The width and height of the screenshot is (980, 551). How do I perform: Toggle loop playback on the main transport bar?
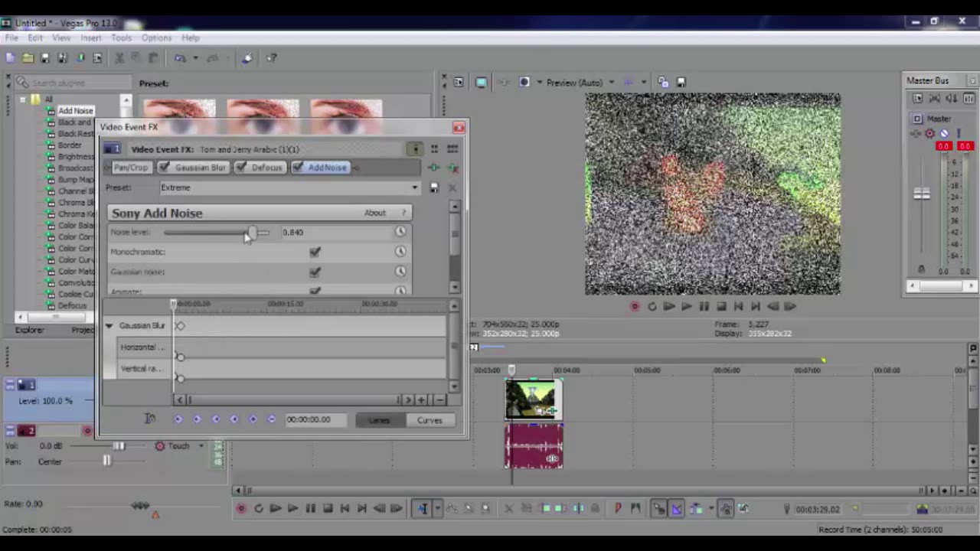(259, 508)
